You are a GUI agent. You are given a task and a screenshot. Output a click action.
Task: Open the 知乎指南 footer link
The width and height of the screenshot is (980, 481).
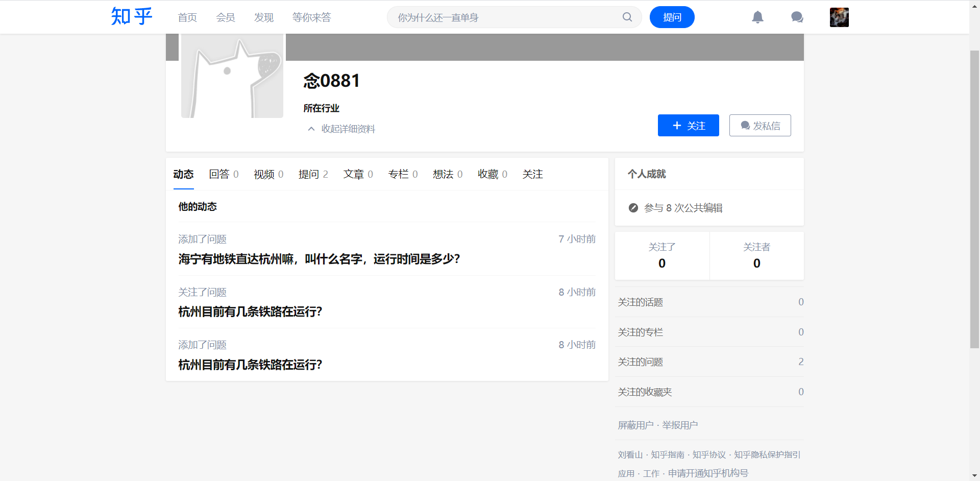coord(668,454)
